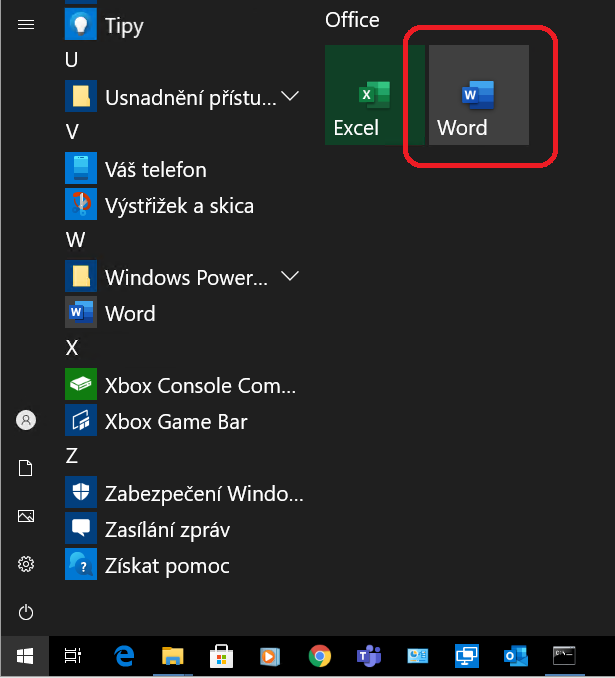Expand the Usnadnění přístupu folder chevron
This screenshot has height=678, width=615.
[290, 96]
